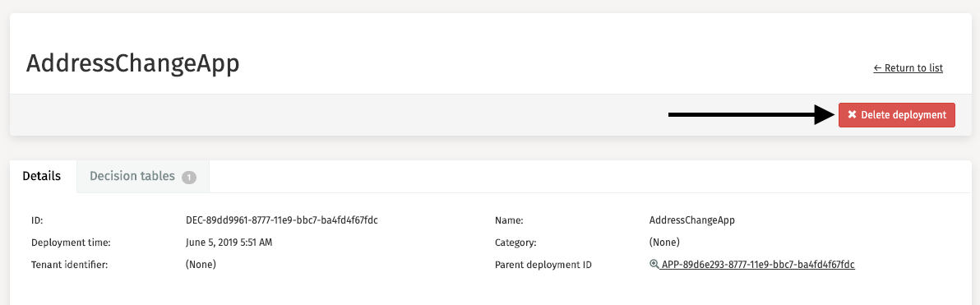Click the AddressChangeApp page heading
The width and height of the screenshot is (980, 305).
pyautogui.click(x=132, y=64)
